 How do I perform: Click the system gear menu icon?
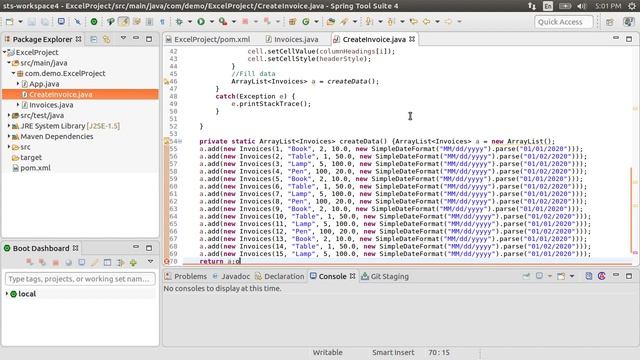[633, 6]
